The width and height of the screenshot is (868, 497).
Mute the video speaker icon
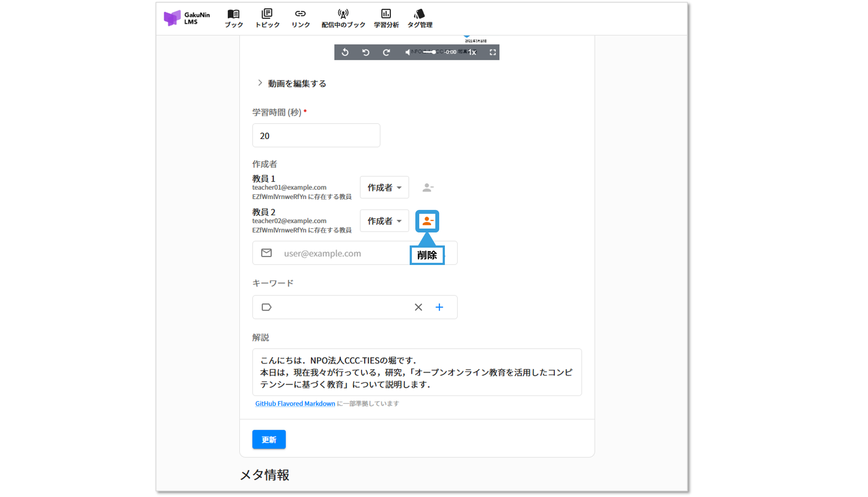click(407, 52)
